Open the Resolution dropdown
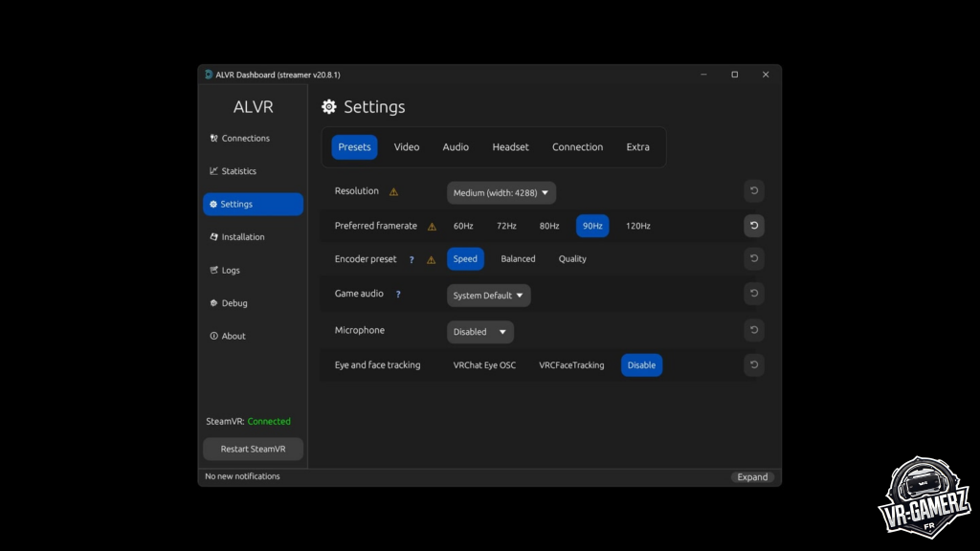This screenshot has height=551, width=980. 501,193
